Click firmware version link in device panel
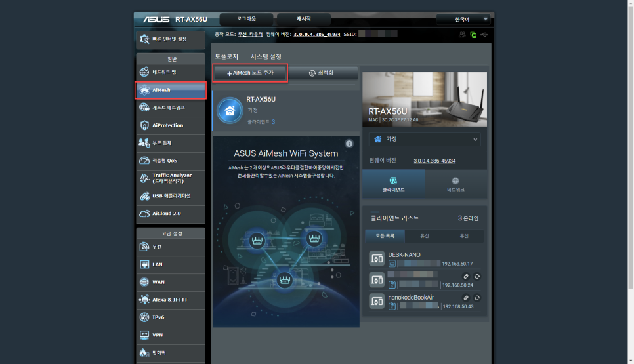The height and width of the screenshot is (364, 634). pyautogui.click(x=434, y=161)
